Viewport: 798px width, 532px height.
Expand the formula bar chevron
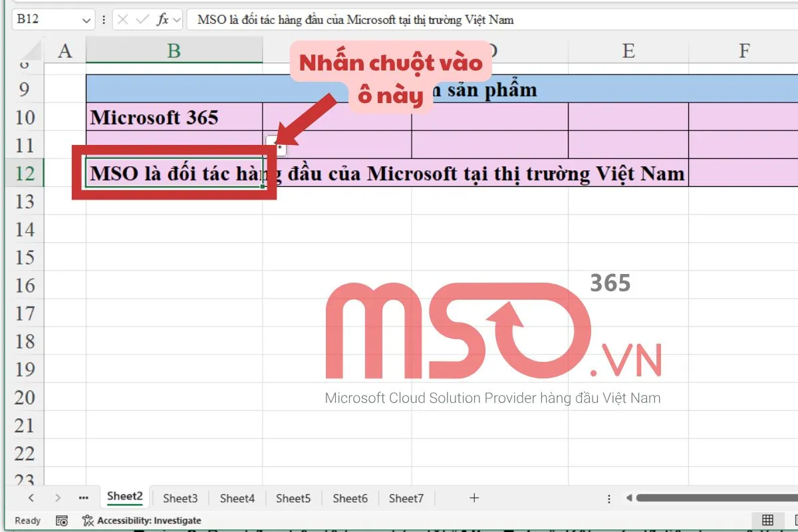(176, 20)
